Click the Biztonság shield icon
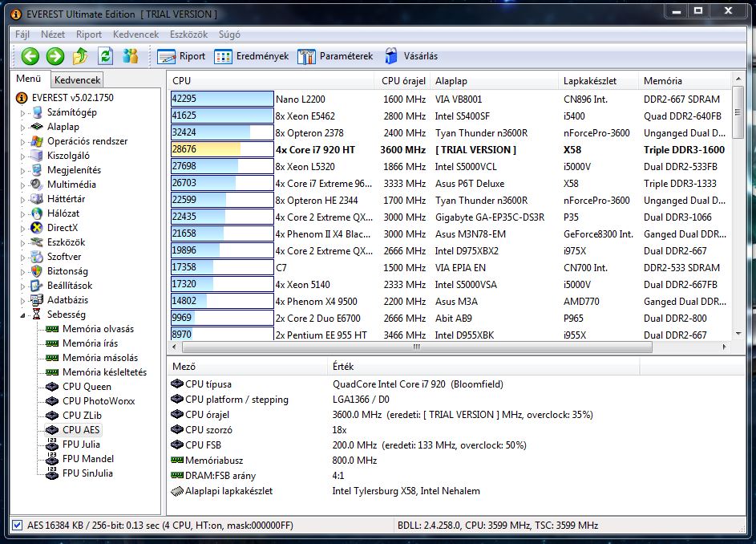This screenshot has width=756, height=544. tap(37, 271)
